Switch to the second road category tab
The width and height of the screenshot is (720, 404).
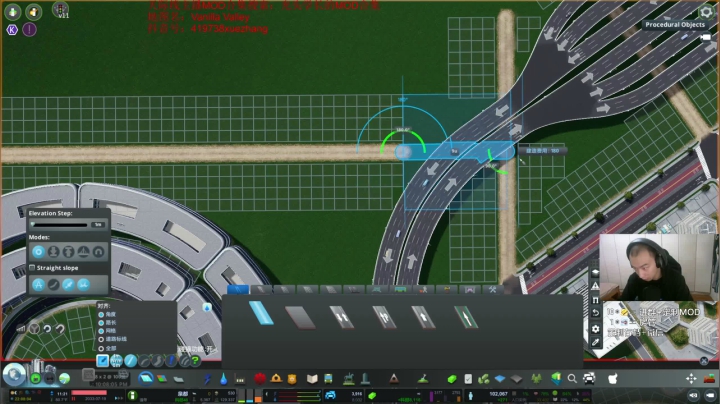click(261, 289)
